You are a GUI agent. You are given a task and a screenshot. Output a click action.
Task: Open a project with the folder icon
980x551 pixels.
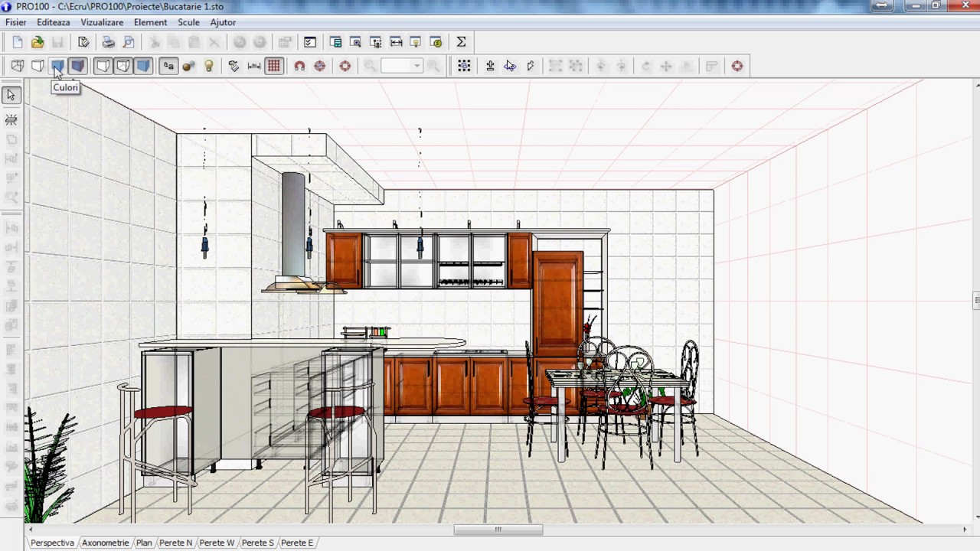coord(38,42)
